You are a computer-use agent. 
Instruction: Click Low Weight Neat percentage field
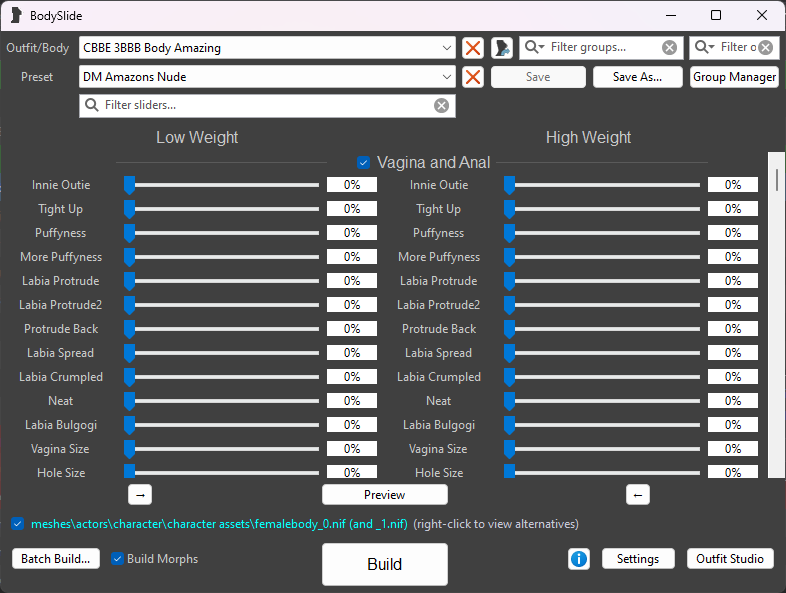click(352, 401)
